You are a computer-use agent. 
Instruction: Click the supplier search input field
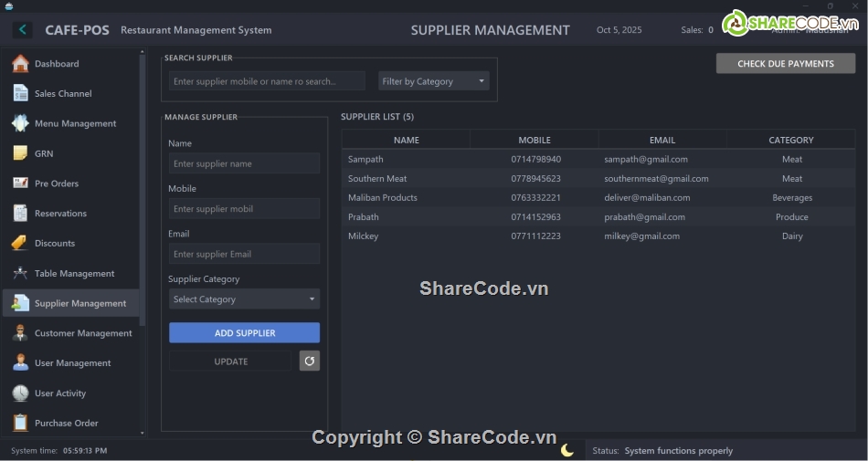[267, 81]
